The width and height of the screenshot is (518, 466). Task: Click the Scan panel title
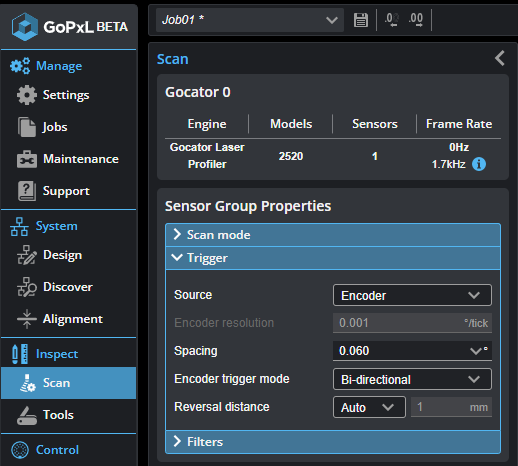click(x=173, y=59)
